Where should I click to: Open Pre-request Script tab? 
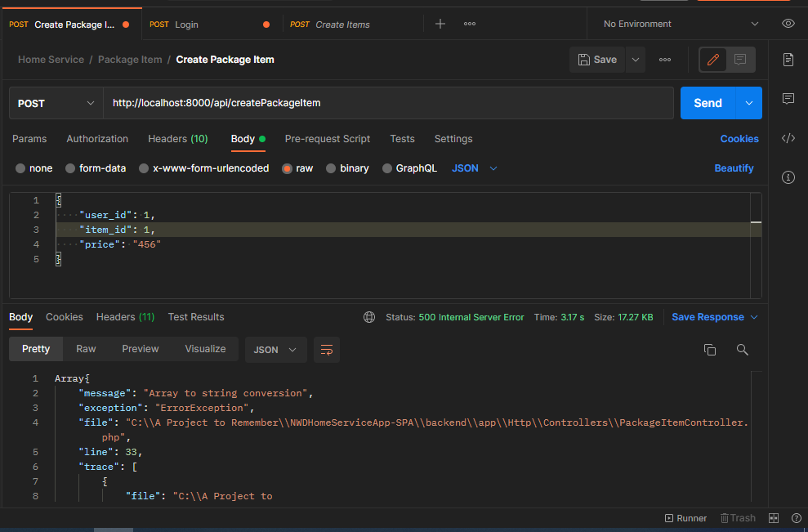[x=328, y=139]
